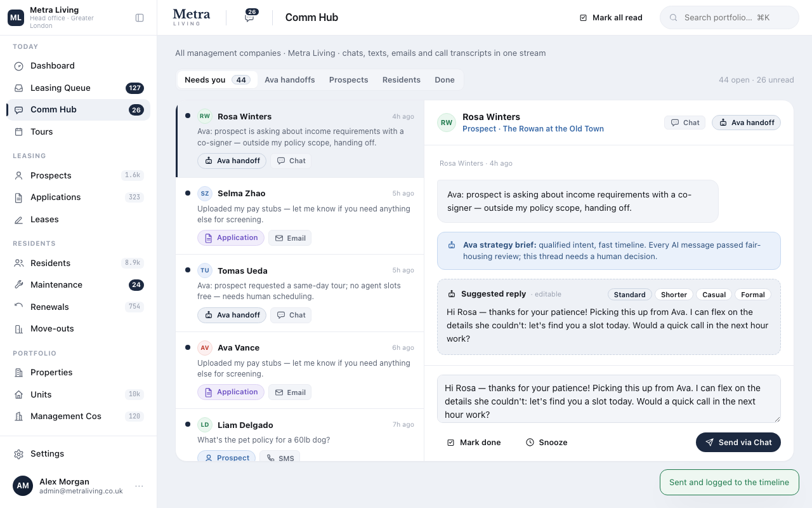Click Mark all read
The image size is (812, 508).
coord(611,18)
